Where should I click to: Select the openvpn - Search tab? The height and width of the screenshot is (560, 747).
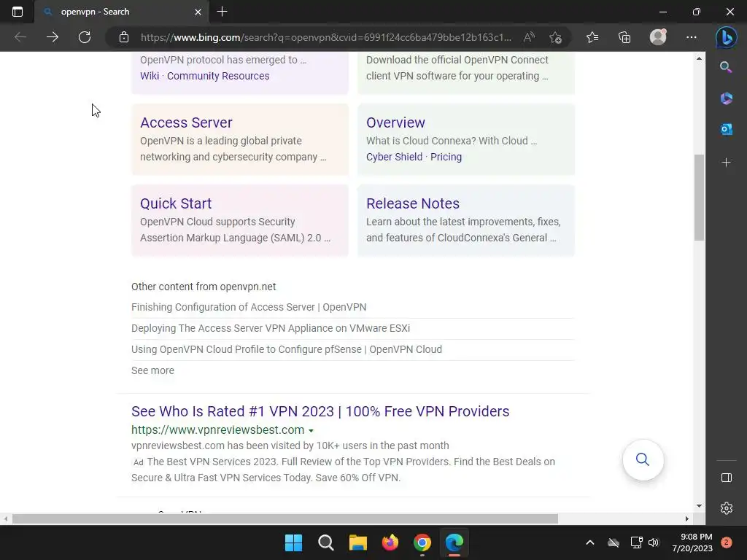pyautogui.click(x=121, y=12)
